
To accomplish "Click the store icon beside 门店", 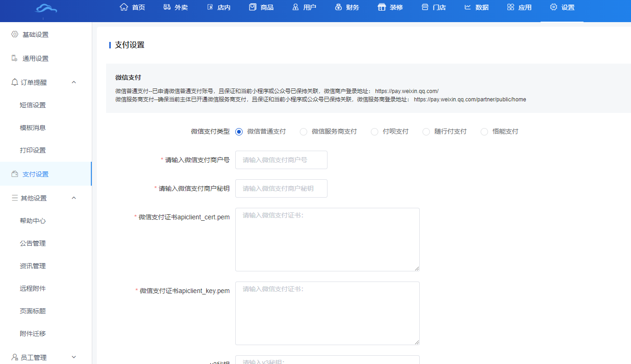I will (425, 7).
